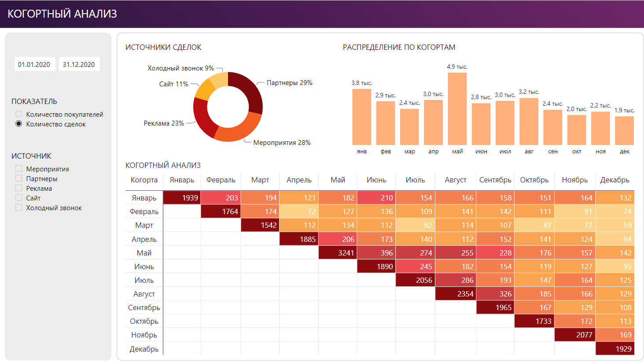Click the cell with value 1542

coord(260,225)
